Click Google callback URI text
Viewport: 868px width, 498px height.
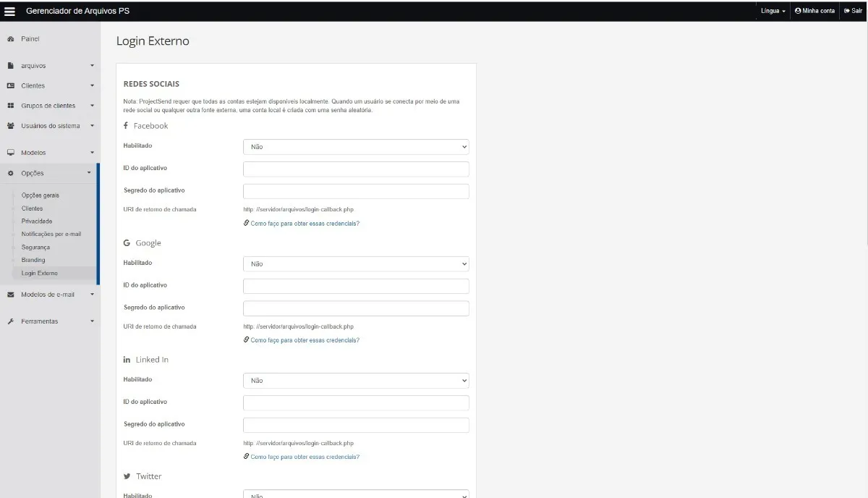click(x=298, y=327)
